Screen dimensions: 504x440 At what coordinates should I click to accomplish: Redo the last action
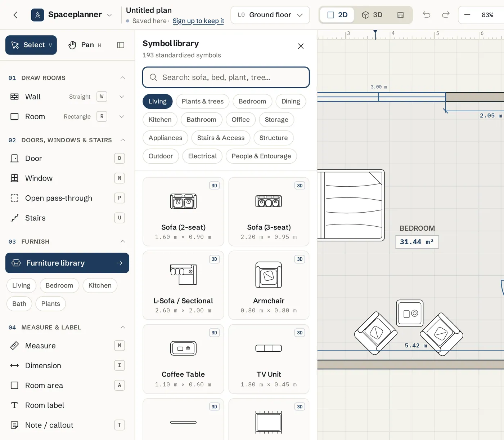point(446,15)
